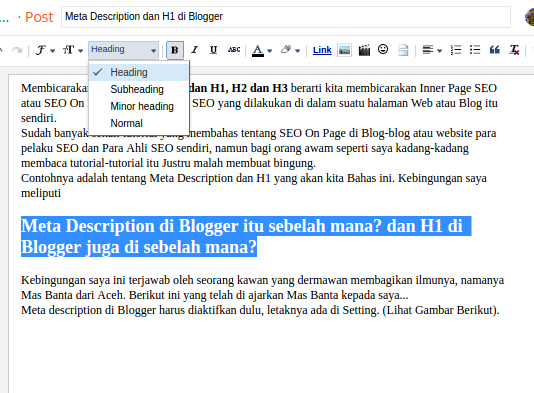Apply numbered list formatting
534x393 pixels.
[456, 50]
